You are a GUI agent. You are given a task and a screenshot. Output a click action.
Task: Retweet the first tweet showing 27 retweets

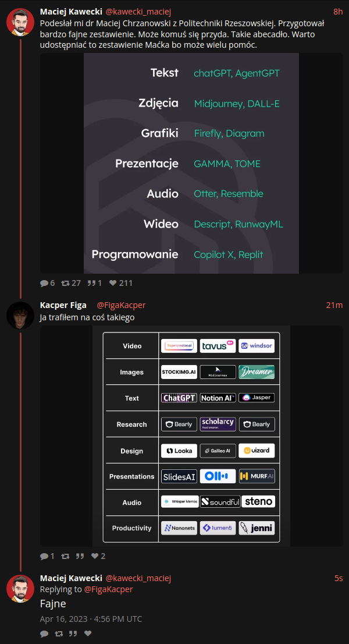coord(71,283)
